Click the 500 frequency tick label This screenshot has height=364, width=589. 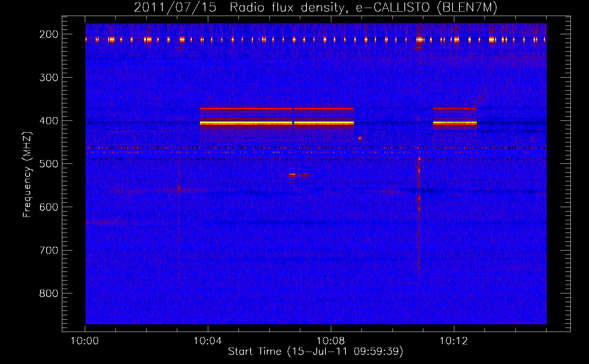(49, 164)
